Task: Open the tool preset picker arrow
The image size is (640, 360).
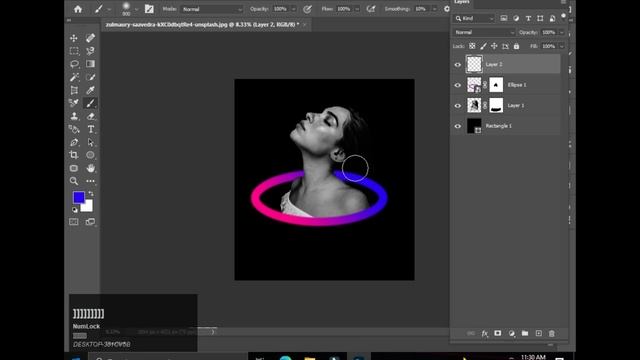Action: (x=109, y=9)
